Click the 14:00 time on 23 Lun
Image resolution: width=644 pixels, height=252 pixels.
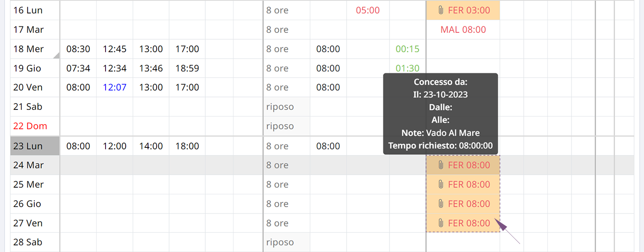151,146
